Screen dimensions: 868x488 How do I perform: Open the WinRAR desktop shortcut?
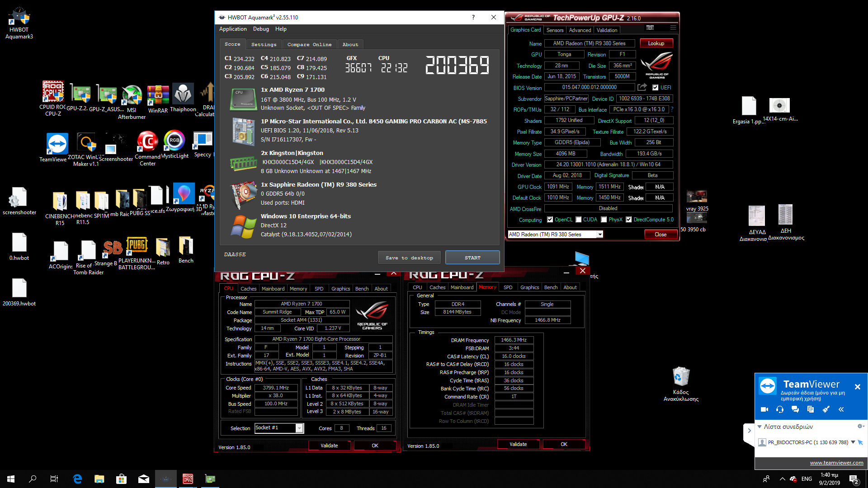coord(158,99)
